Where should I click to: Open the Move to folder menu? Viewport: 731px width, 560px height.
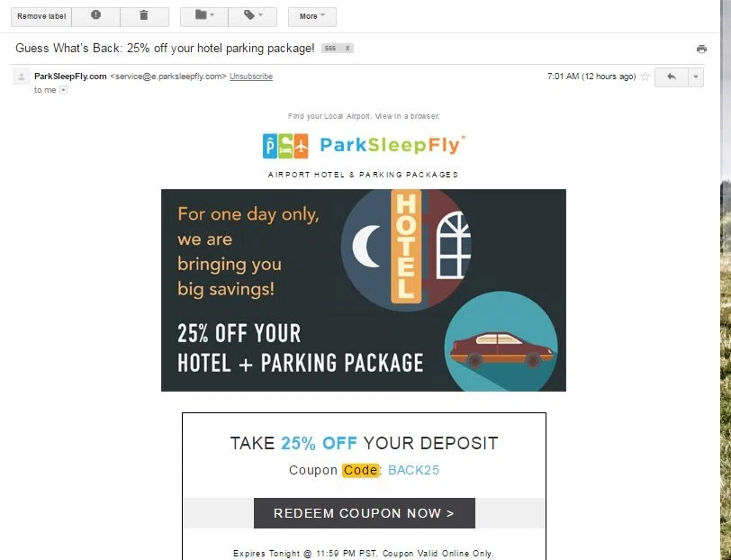204,16
